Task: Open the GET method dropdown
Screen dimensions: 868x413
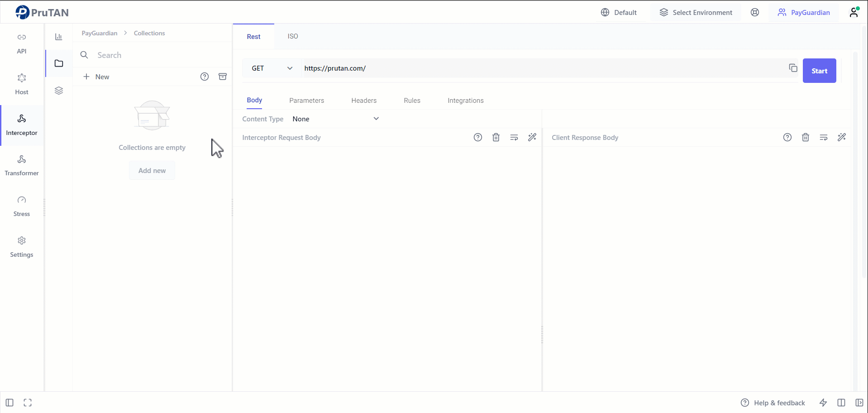Action: coord(272,68)
